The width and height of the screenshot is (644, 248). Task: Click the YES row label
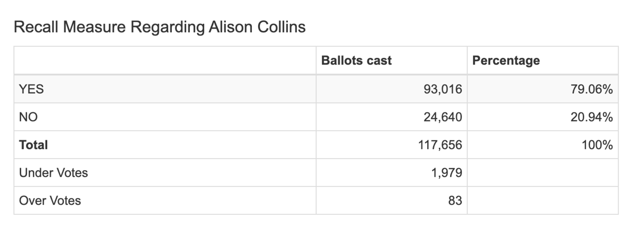[31, 89]
